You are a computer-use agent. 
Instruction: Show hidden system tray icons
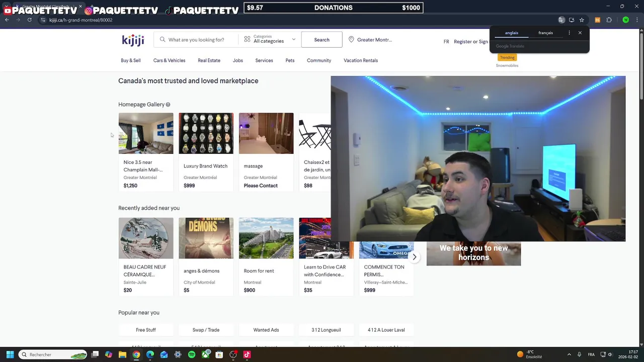click(569, 354)
